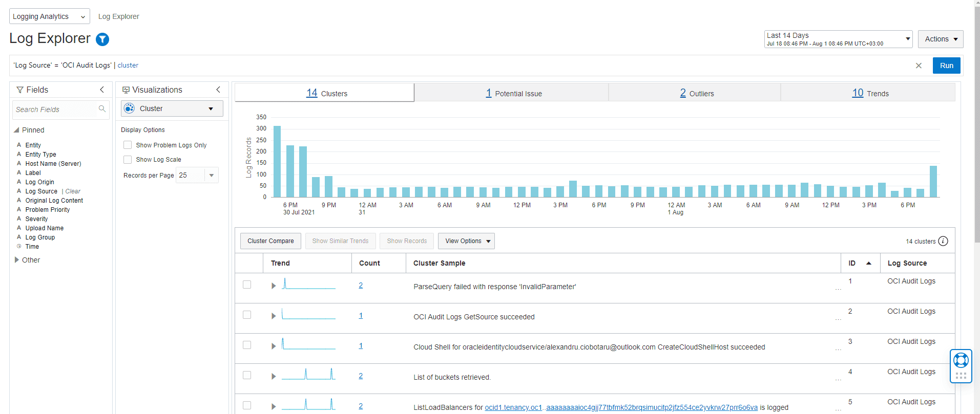Click the tallest first bar in histogram
Image resolution: width=980 pixels, height=414 pixels.
(x=277, y=161)
